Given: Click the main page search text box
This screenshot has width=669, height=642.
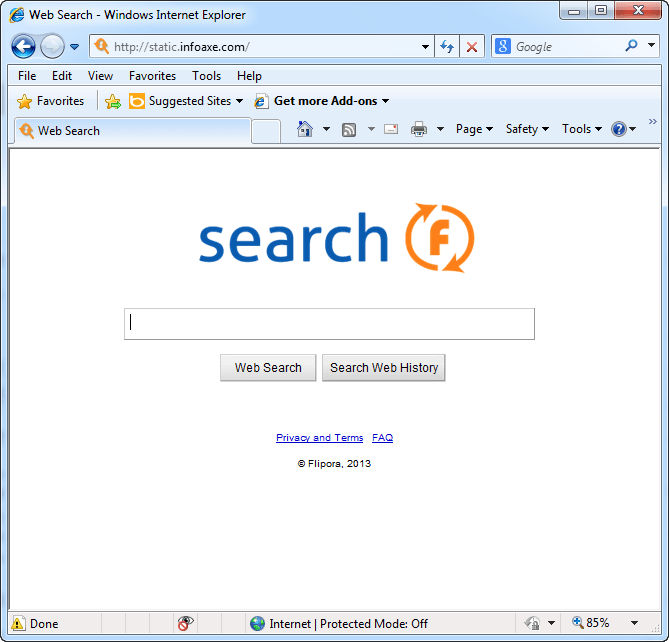Looking at the screenshot, I should point(329,324).
